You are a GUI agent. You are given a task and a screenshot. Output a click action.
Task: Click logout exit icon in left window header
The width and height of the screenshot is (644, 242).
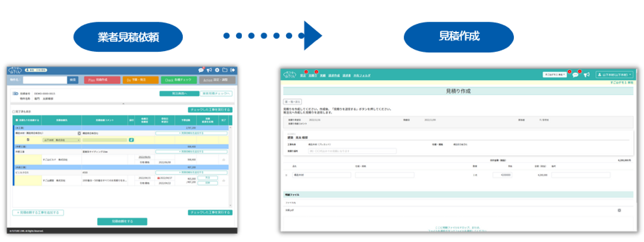pyautogui.click(x=232, y=70)
